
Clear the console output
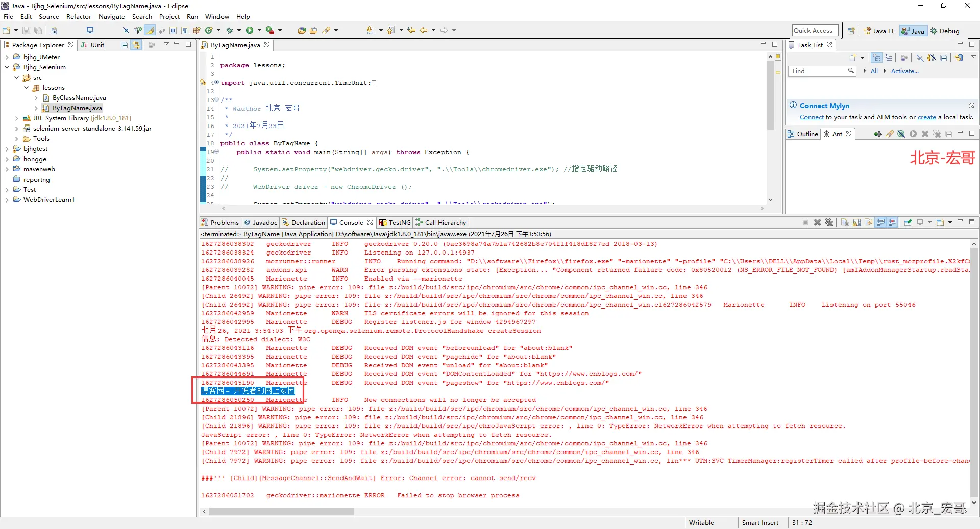coord(845,223)
